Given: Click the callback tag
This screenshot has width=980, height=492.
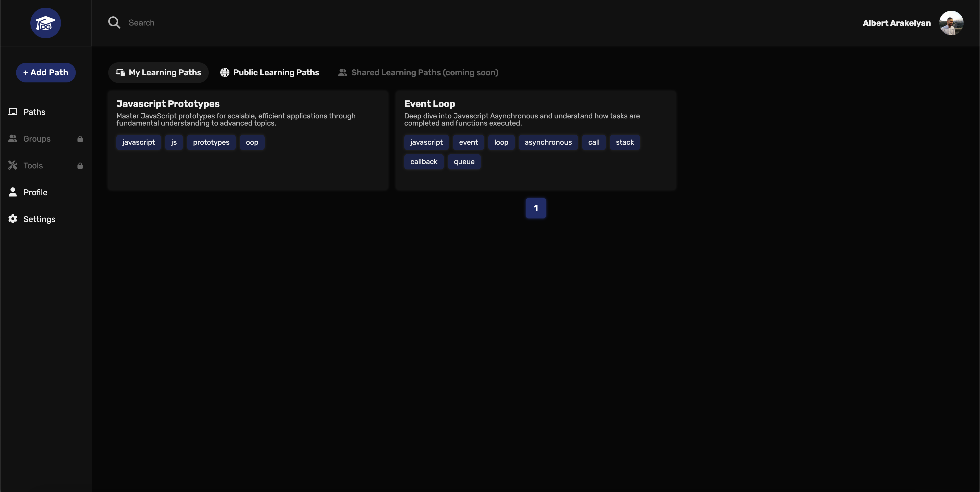Looking at the screenshot, I should [424, 162].
